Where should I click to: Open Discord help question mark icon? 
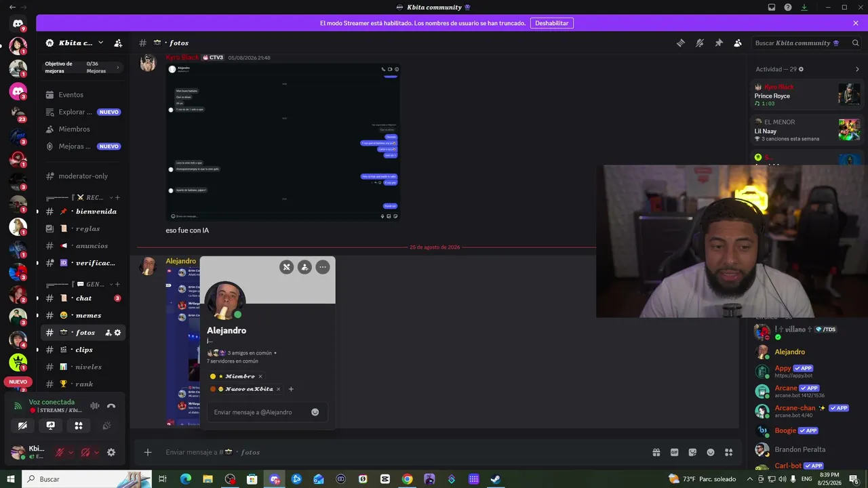tap(788, 7)
